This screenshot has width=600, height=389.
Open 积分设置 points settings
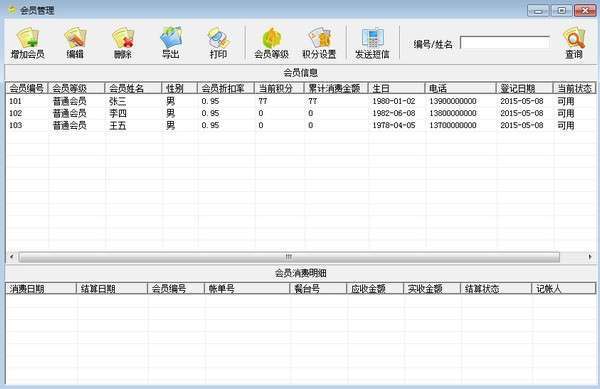click(x=319, y=43)
